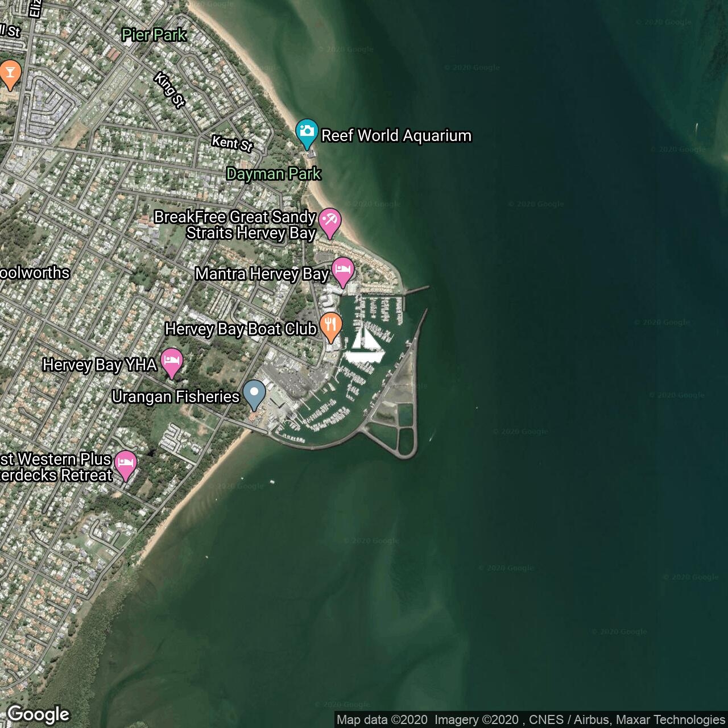Click the white sailboat marina icon
Screen dimensions: 728x728
(365, 345)
